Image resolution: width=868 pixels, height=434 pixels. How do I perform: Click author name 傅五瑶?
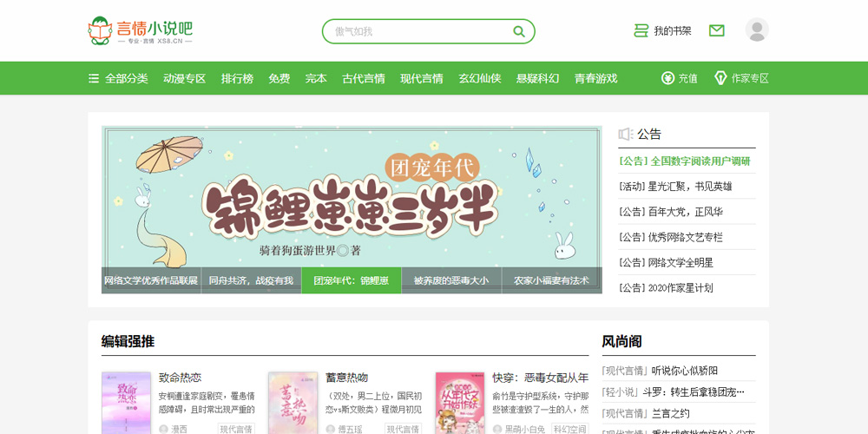(x=351, y=429)
